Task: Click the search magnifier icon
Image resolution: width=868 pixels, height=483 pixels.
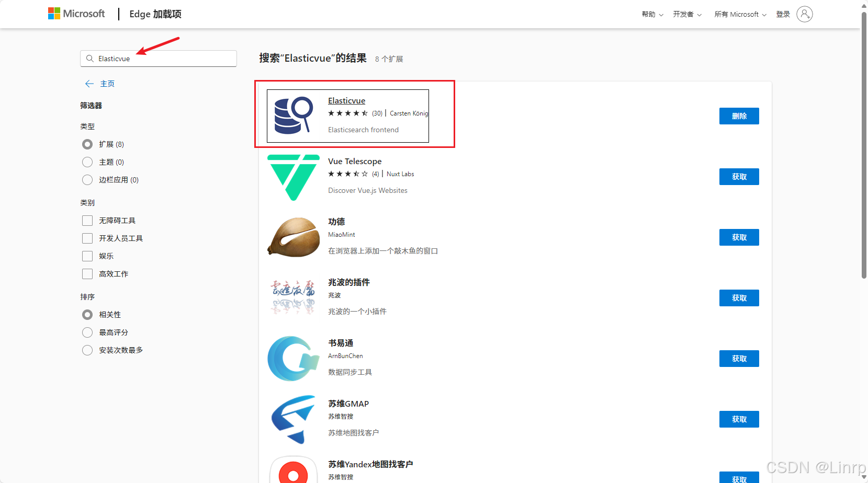Action: pyautogui.click(x=90, y=59)
